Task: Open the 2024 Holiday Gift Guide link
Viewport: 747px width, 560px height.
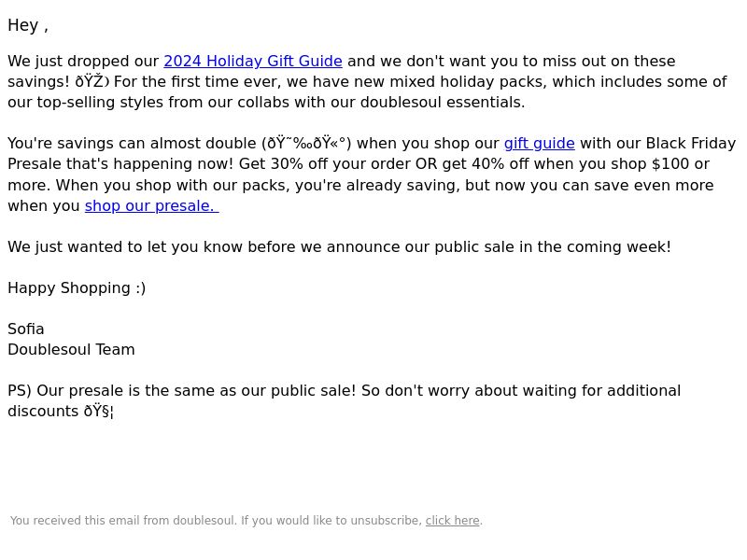Action: click(253, 62)
